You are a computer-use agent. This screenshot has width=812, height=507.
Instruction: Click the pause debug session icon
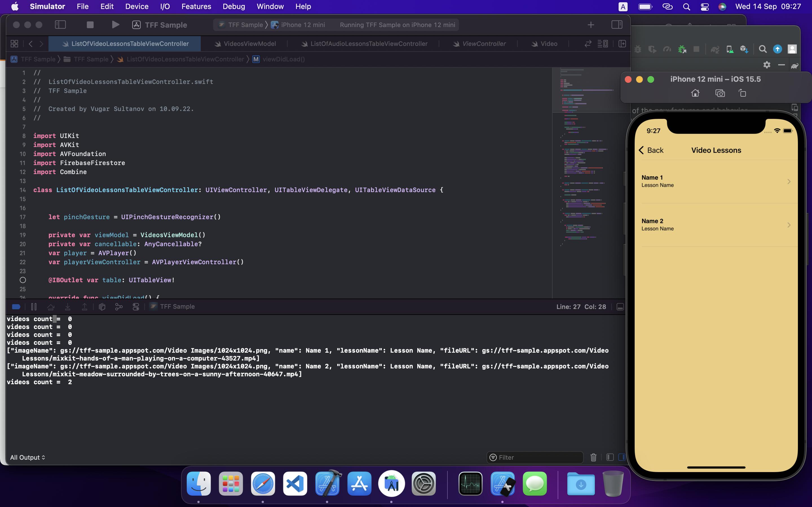pos(33,306)
